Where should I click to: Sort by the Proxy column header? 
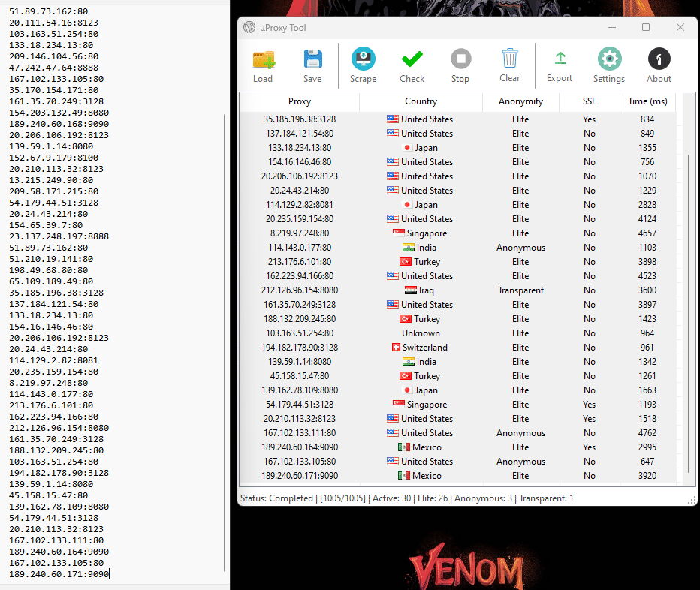(x=300, y=101)
